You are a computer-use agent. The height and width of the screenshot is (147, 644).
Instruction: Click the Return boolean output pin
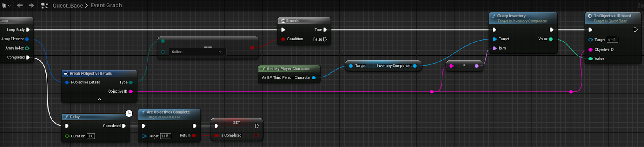point(194,135)
